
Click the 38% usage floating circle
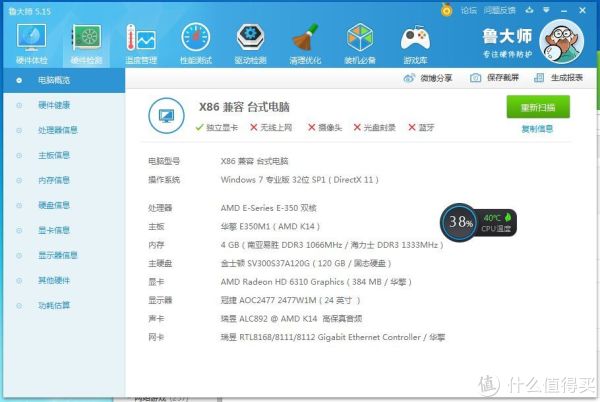[x=460, y=222]
